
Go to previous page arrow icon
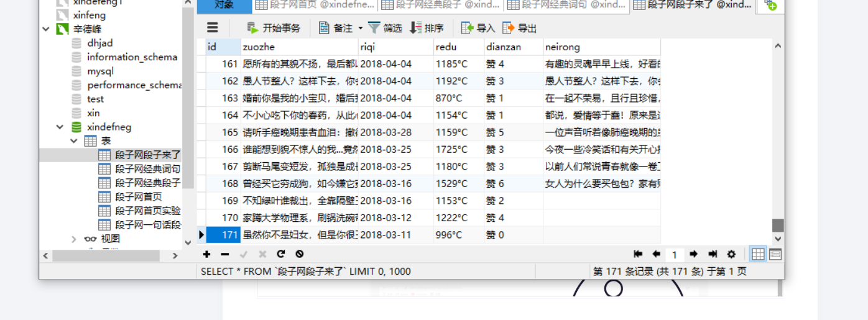[656, 254]
